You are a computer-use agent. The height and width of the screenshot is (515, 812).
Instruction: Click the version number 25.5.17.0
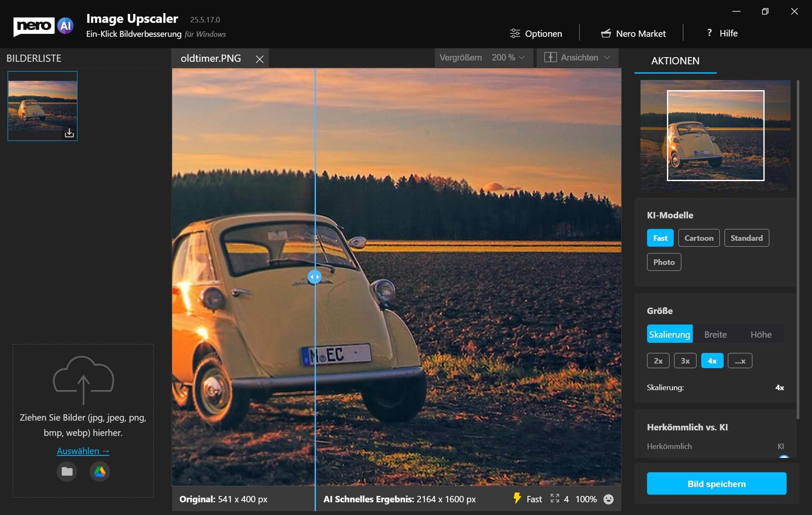click(x=205, y=20)
